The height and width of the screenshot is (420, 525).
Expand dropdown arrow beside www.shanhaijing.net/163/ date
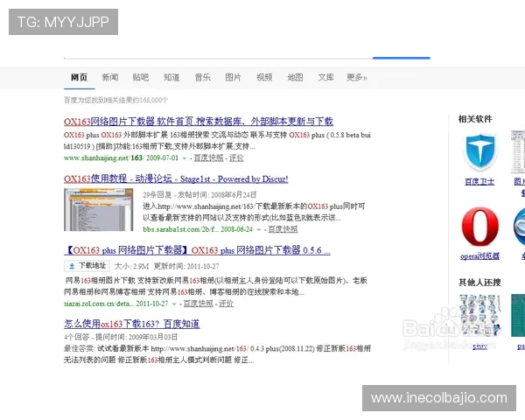[184, 158]
